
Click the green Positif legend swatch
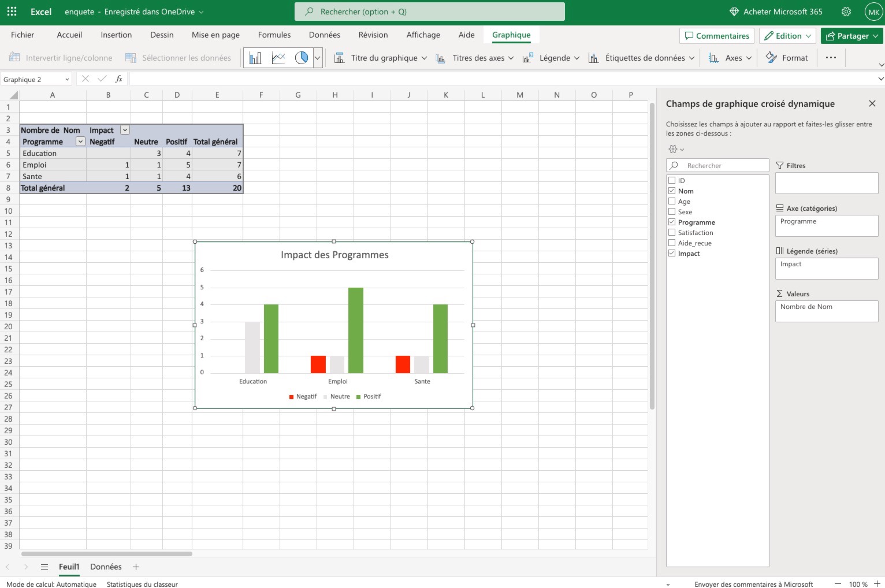click(x=358, y=397)
